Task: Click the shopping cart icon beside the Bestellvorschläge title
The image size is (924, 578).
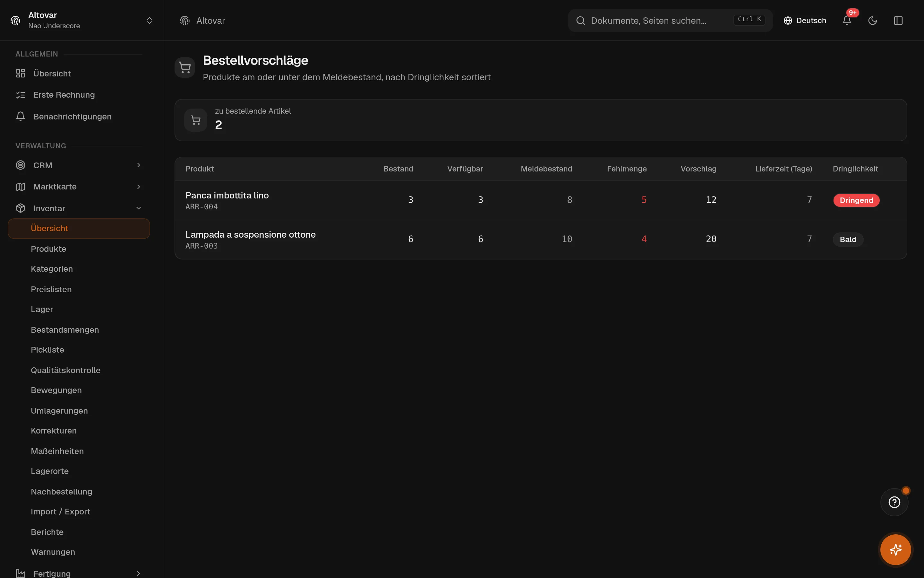Action: [185, 68]
